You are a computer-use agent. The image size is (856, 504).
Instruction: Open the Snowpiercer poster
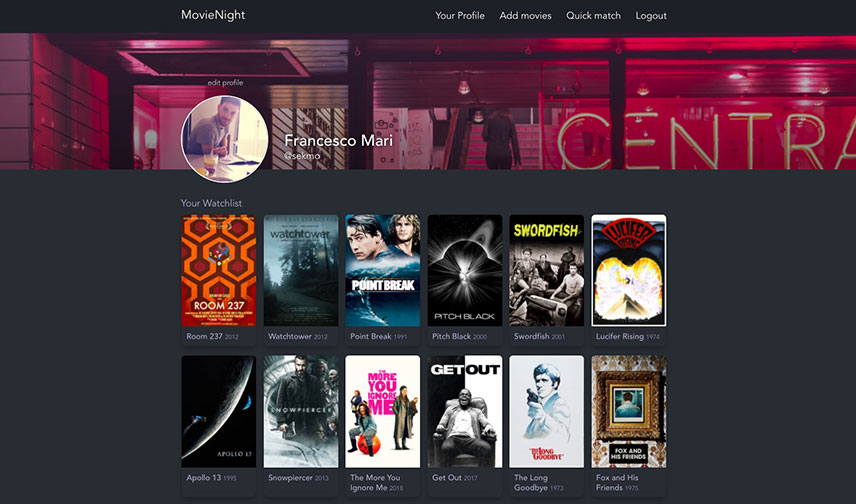pyautogui.click(x=301, y=411)
